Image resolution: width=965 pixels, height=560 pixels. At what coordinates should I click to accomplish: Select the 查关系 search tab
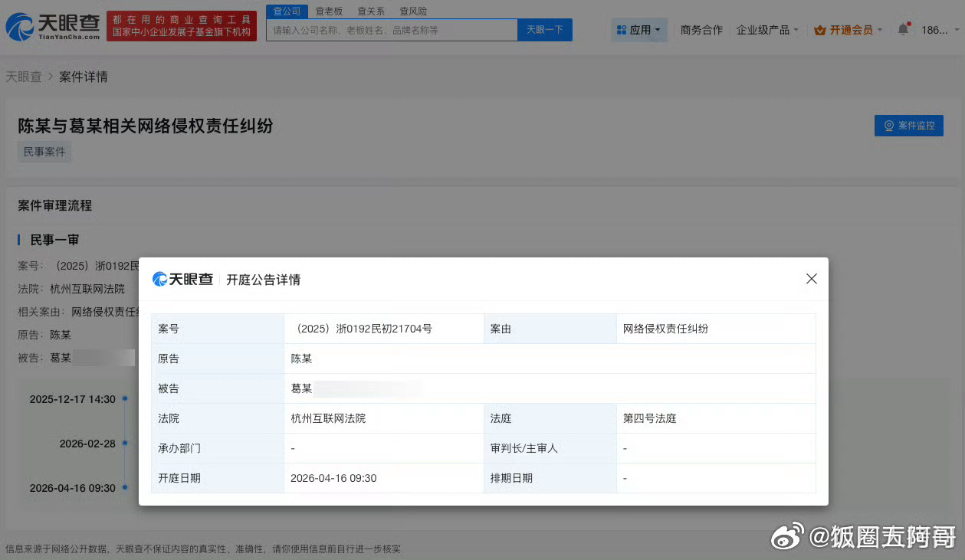(x=370, y=10)
